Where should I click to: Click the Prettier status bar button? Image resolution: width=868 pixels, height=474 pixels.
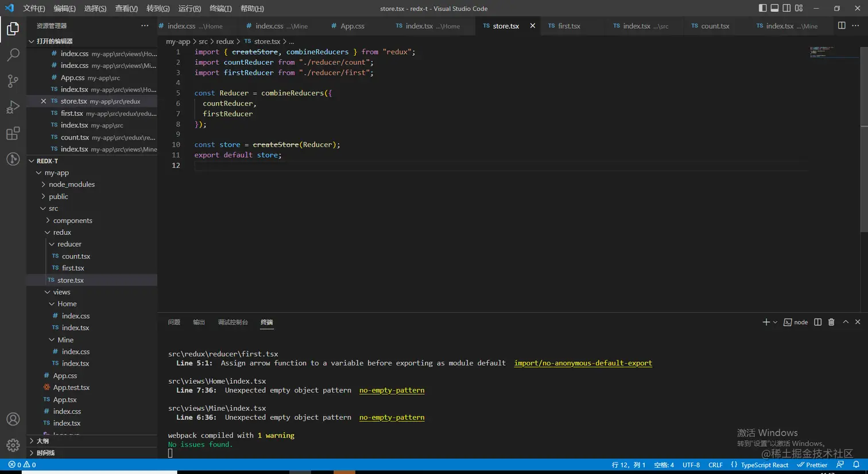coord(812,465)
